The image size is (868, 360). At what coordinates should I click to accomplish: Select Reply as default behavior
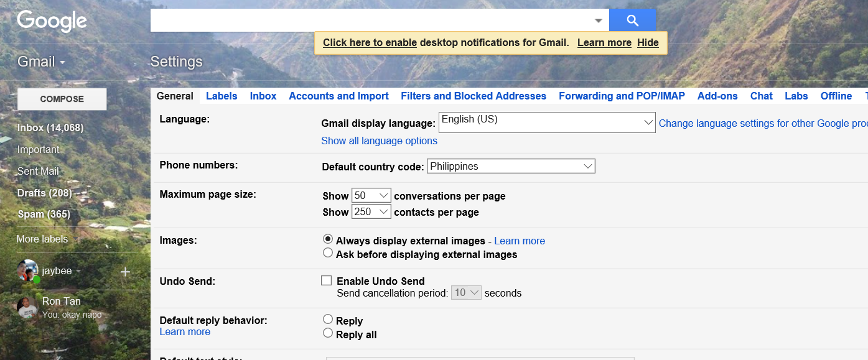[x=328, y=319]
